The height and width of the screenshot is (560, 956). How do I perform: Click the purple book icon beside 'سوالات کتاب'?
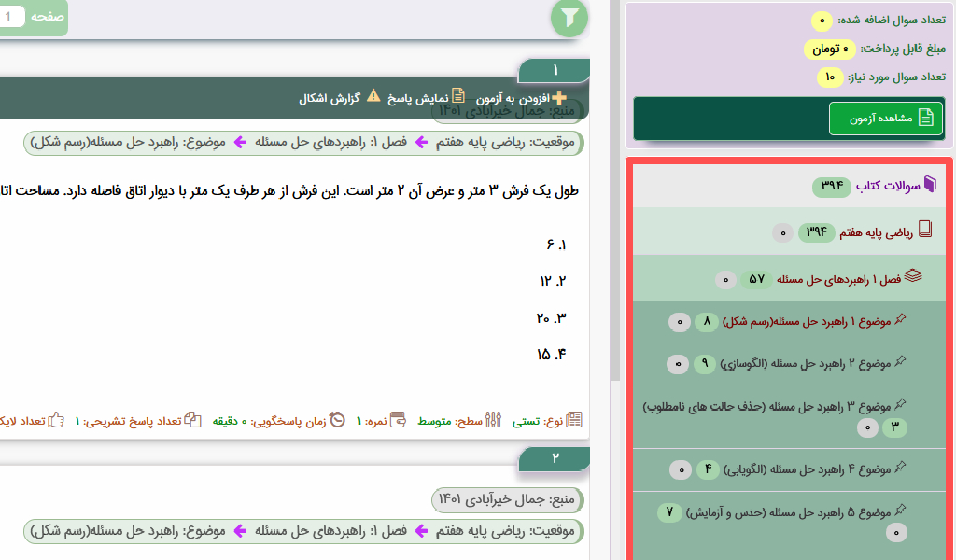[x=930, y=185]
